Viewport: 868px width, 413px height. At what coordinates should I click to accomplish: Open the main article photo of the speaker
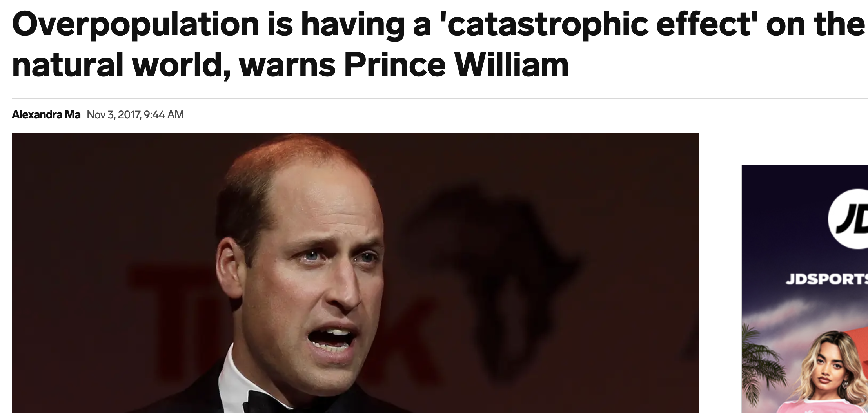(355, 273)
